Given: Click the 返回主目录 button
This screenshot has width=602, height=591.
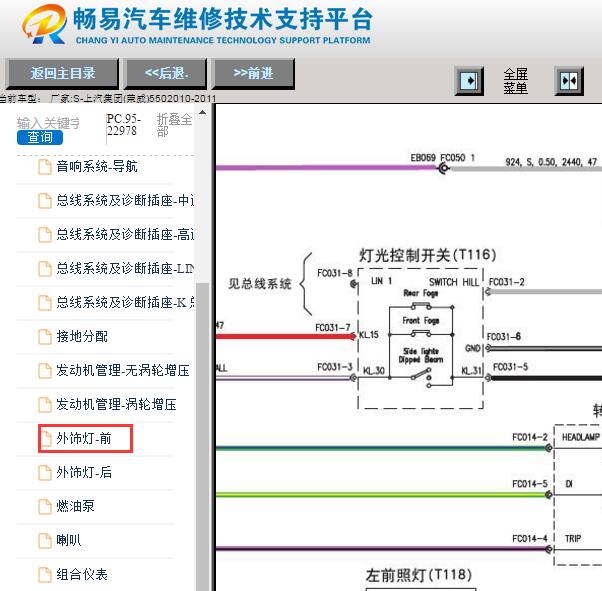Looking at the screenshot, I should (x=62, y=73).
